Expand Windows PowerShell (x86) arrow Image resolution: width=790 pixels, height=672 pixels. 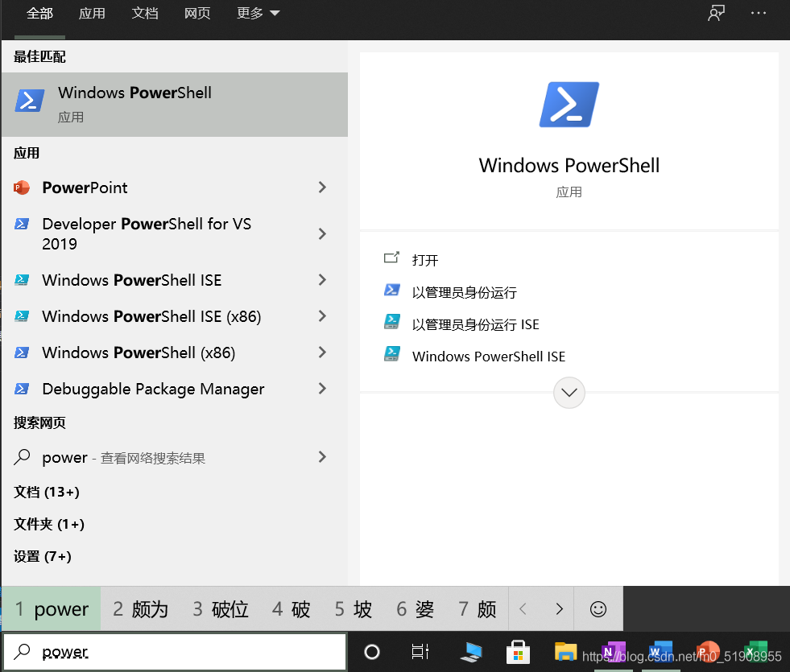(x=322, y=352)
